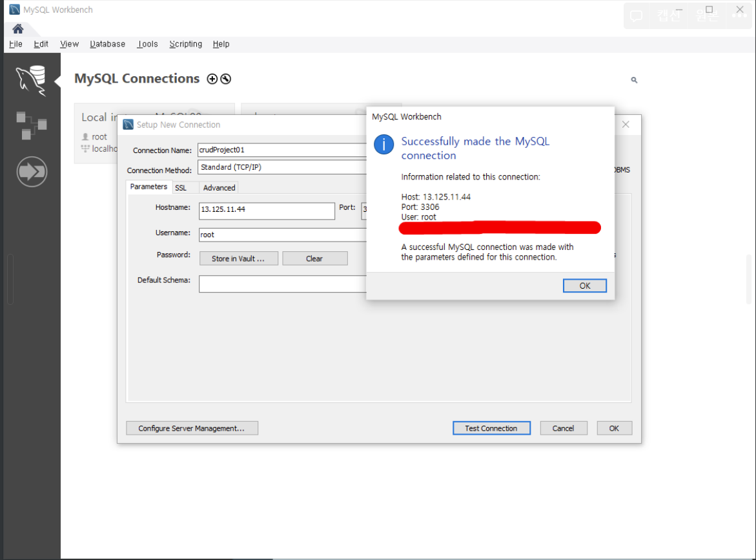Click the Default Schema input field
The width and height of the screenshot is (756, 560).
coord(283,284)
